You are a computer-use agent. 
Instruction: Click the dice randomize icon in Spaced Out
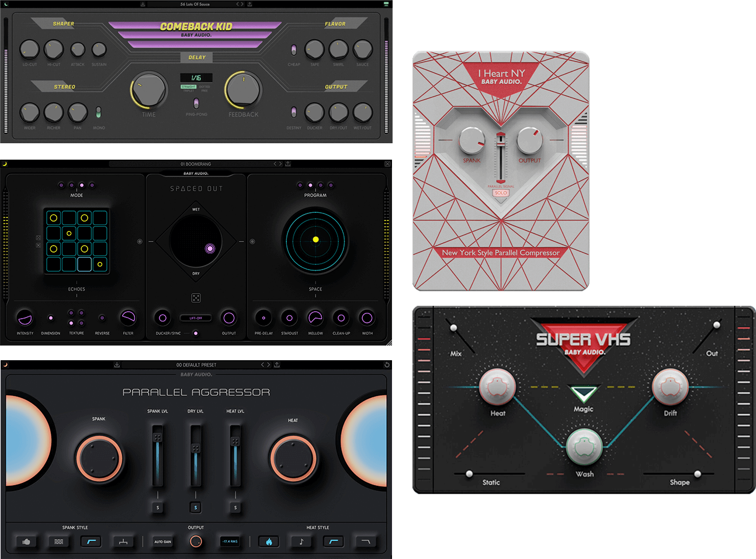(x=196, y=298)
